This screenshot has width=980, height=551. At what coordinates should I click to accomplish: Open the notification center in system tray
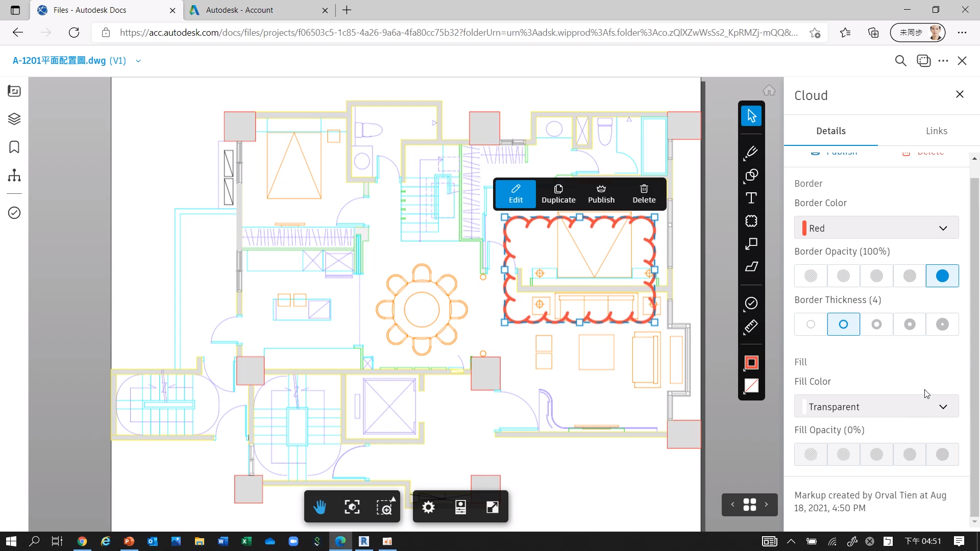click(959, 541)
